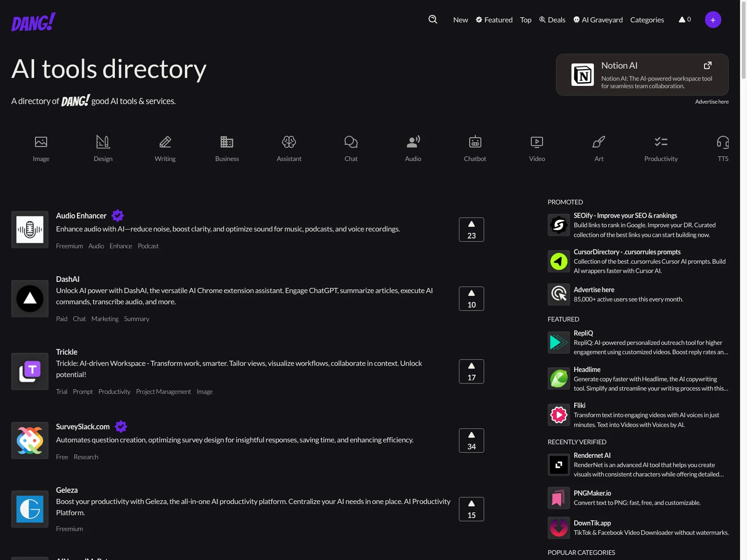Open the Featured menu item
Image resolution: width=747 pixels, height=560 pixels.
click(x=494, y=20)
